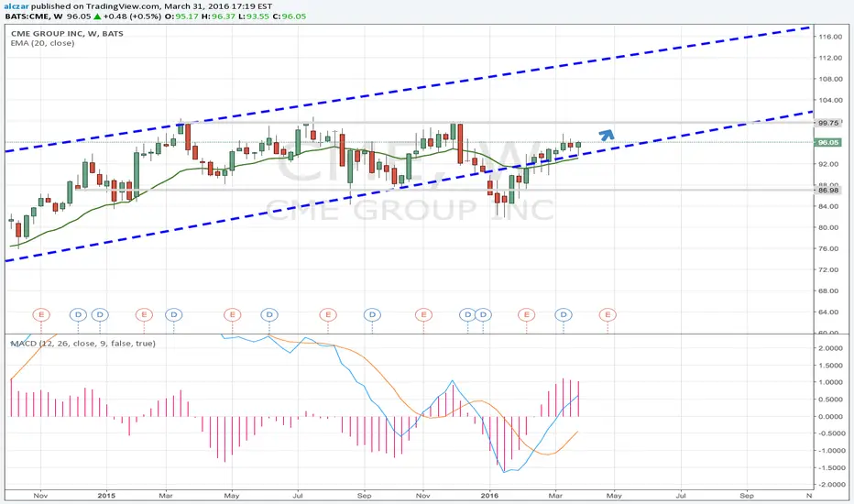Viewport: 854px width, 504px height.
Task: Click the 92.00 price axis label
Action: tap(830, 163)
